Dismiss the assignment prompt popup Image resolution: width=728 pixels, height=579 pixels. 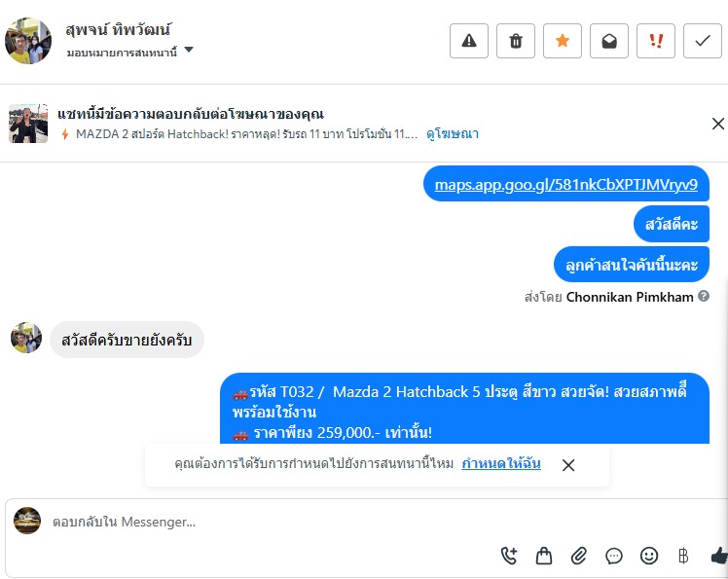point(568,465)
